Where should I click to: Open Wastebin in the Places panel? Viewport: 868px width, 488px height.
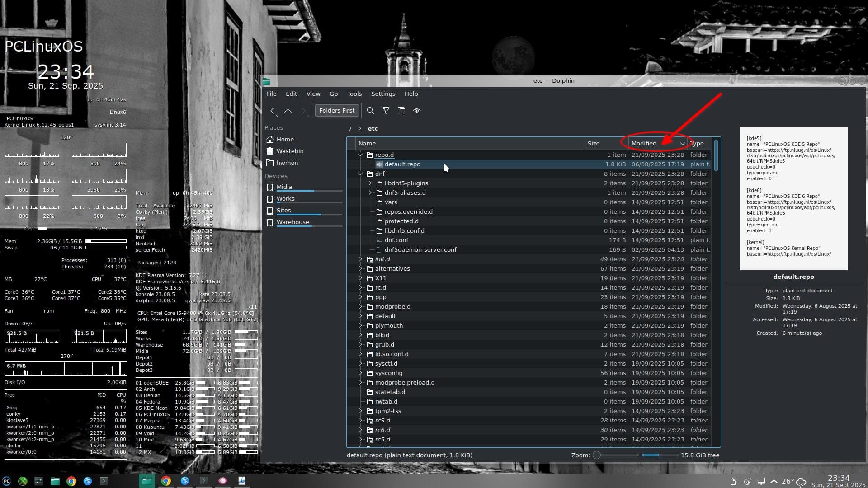point(290,151)
